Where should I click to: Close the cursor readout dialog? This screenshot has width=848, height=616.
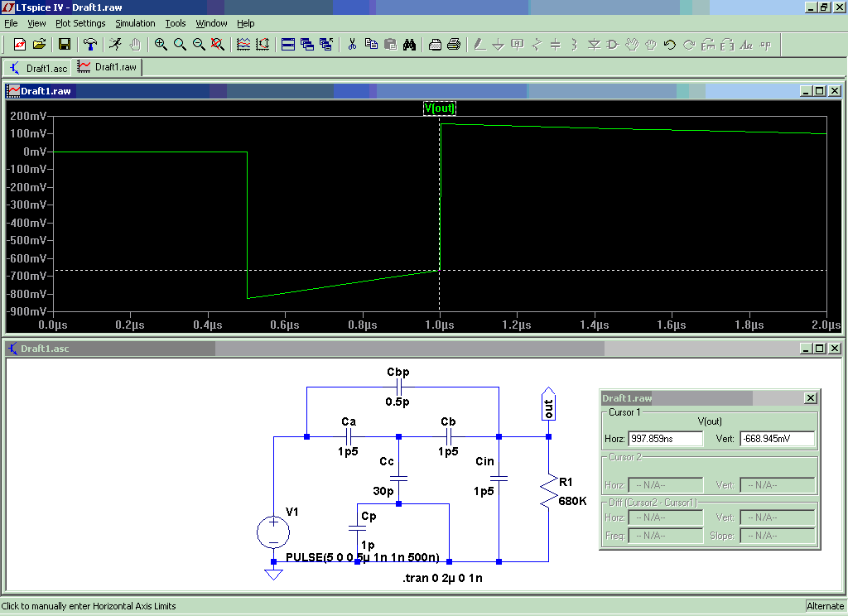tap(810, 398)
